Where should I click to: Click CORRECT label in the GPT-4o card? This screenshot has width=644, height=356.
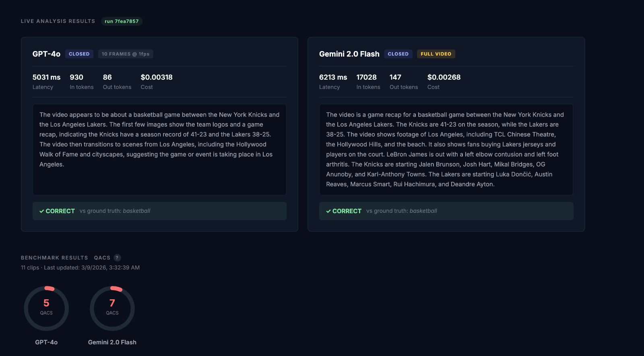click(60, 211)
